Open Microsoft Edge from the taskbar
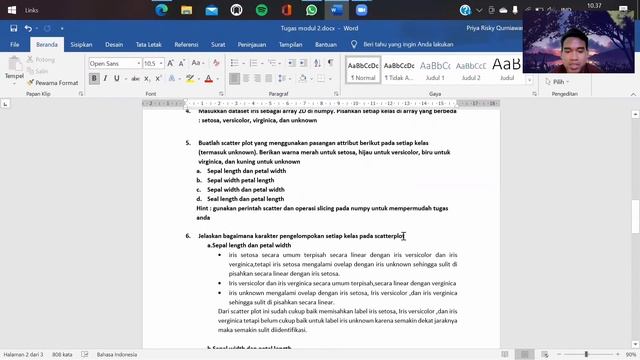640x360 pixels. [162, 10]
